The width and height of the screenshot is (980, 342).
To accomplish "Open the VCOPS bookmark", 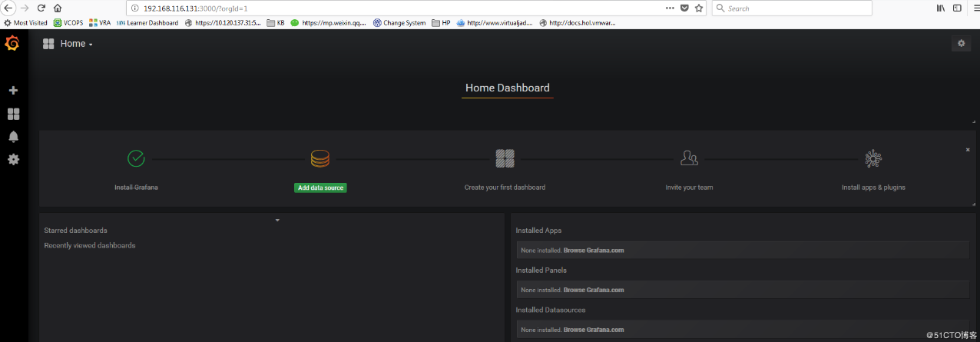I will click(x=69, y=23).
